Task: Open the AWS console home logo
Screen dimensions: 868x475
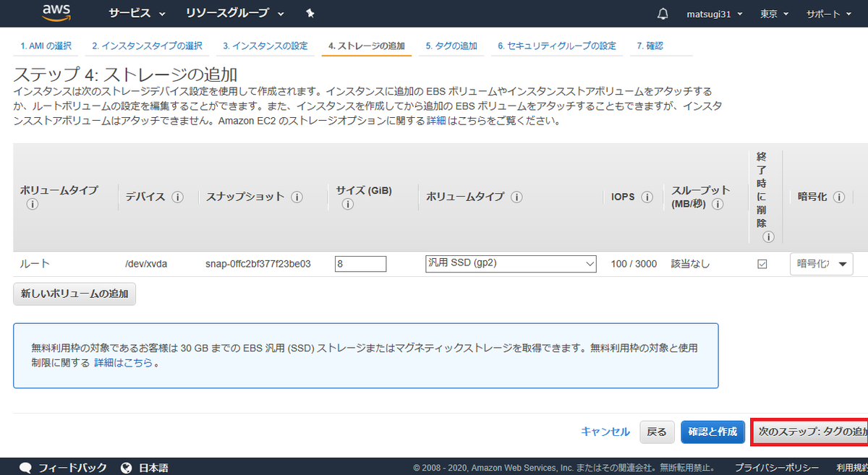Action: click(55, 12)
